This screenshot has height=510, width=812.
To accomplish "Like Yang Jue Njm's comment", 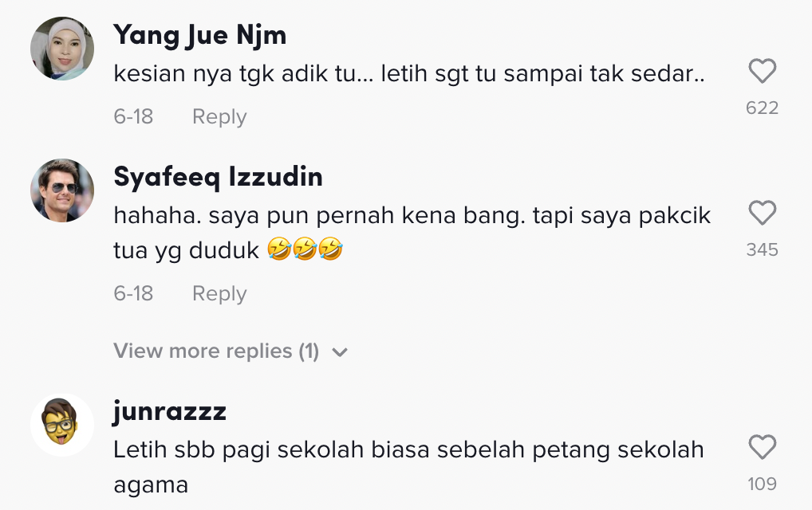I will pos(763,73).
